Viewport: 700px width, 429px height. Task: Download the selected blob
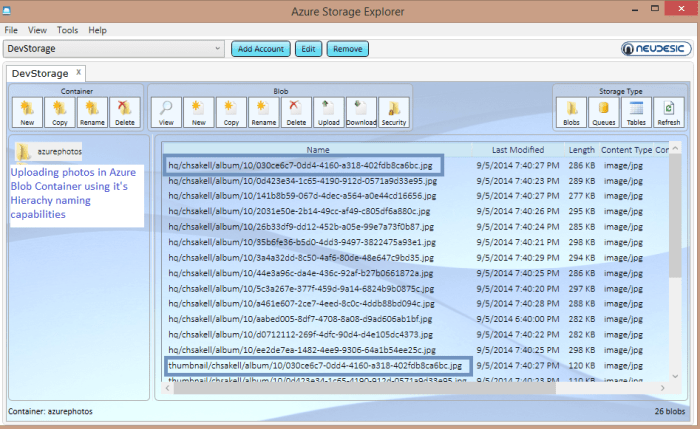(x=361, y=112)
